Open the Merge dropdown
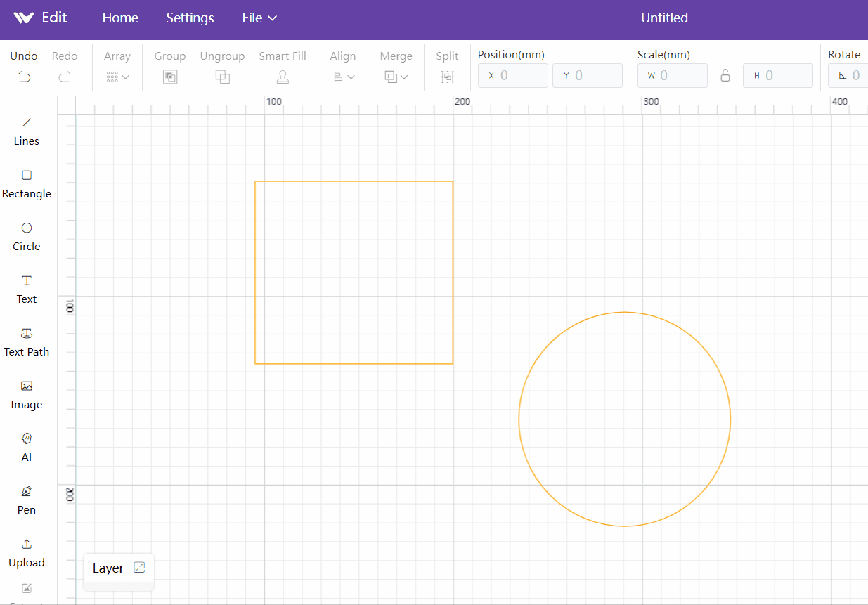 click(x=396, y=77)
